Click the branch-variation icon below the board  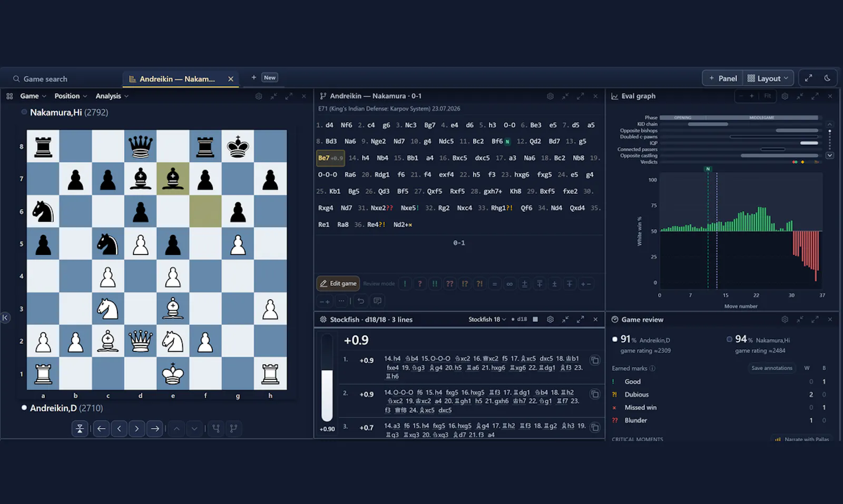(234, 429)
